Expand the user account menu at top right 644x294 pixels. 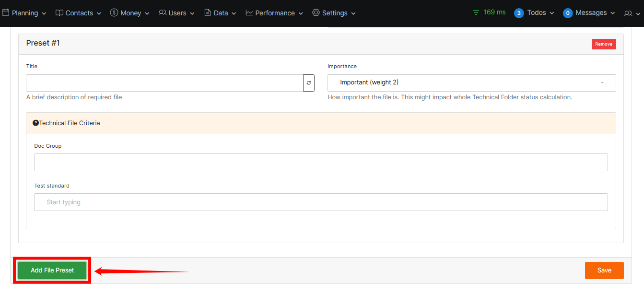point(632,13)
